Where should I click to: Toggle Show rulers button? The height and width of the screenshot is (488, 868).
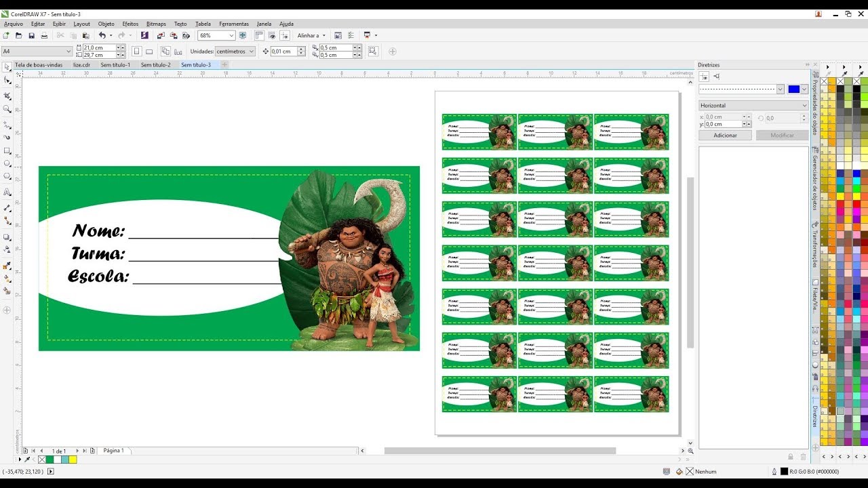click(x=259, y=35)
